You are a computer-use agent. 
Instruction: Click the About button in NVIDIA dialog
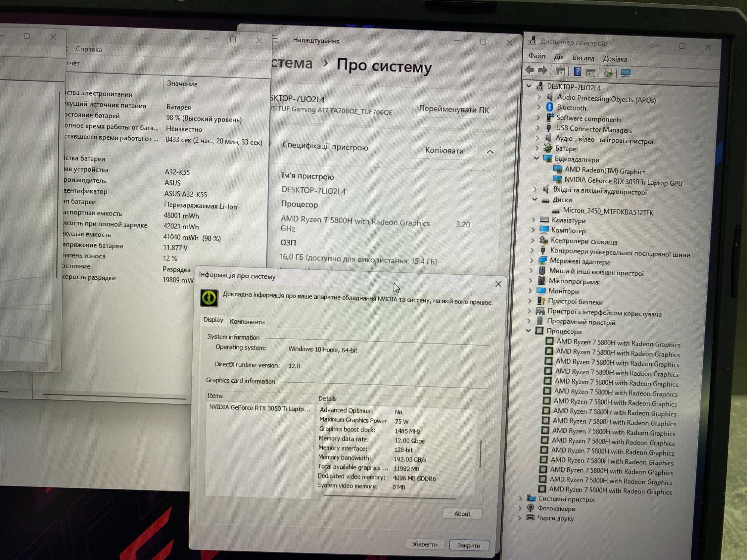(x=462, y=514)
